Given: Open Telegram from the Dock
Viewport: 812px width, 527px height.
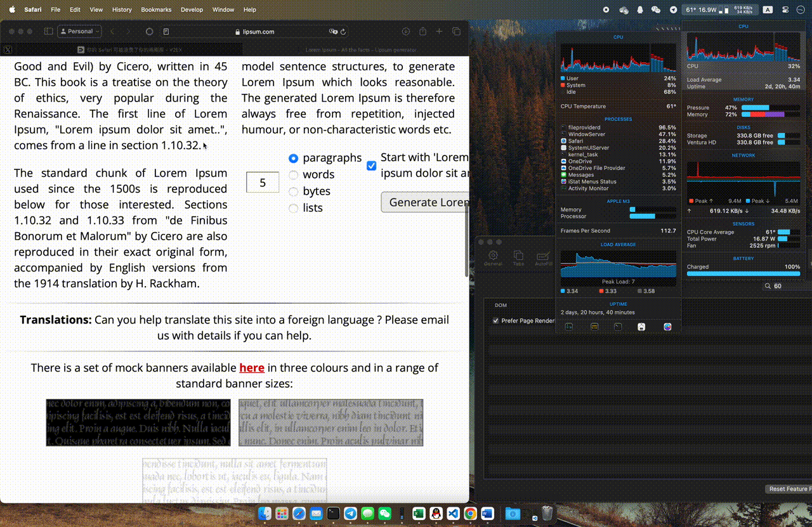Looking at the screenshot, I should pos(350,514).
